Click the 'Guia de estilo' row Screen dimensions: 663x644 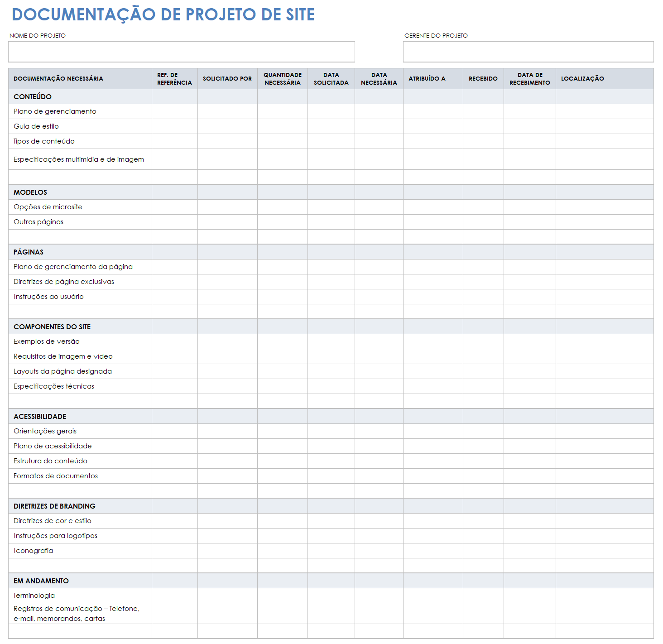[331, 126]
